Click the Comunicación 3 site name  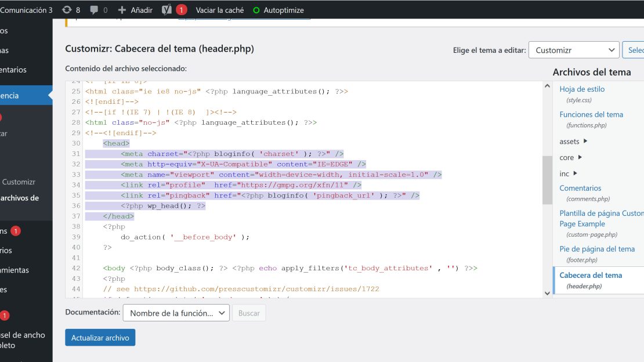tap(26, 10)
